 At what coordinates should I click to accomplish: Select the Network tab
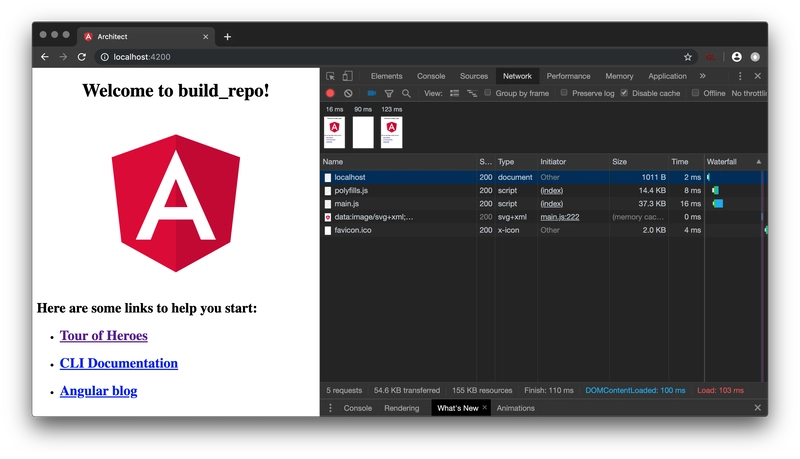[x=517, y=76]
